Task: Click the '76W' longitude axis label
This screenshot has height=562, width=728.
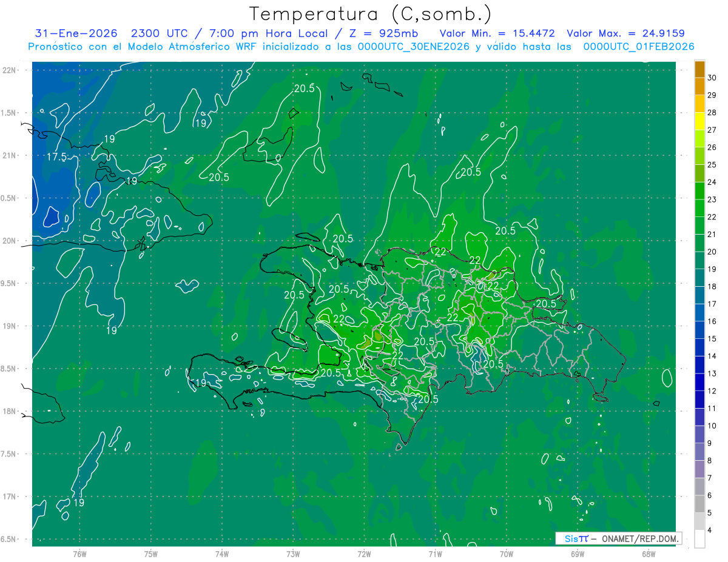Action: tap(79, 554)
